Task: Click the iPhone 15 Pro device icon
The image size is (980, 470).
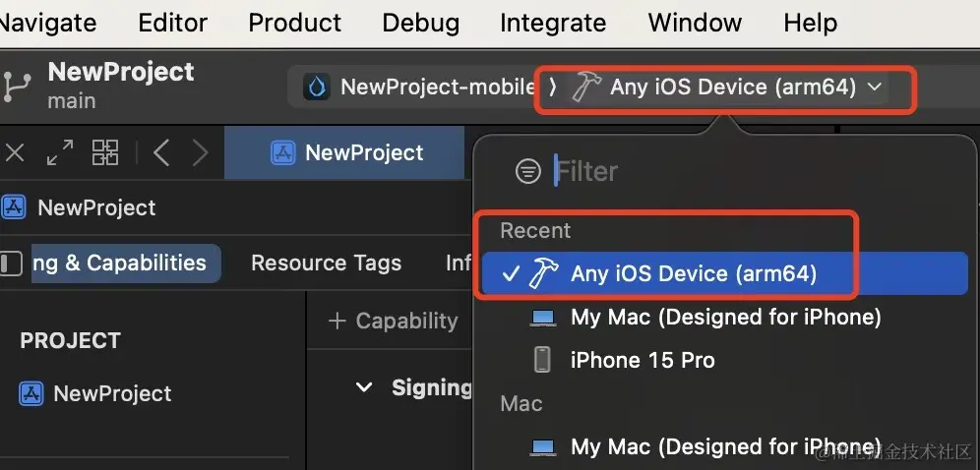Action: 542,360
